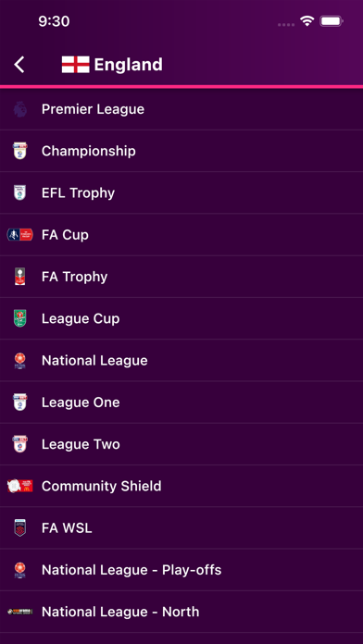363x644 pixels.
Task: Click the green League Cup logo
Action: coord(19,318)
